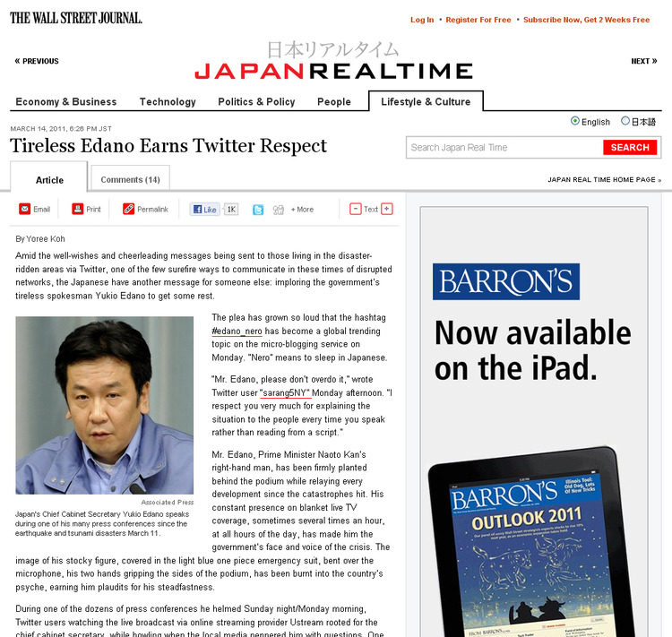
Task: Click the 'Now available on the iPad.' text
Action: (x=533, y=350)
